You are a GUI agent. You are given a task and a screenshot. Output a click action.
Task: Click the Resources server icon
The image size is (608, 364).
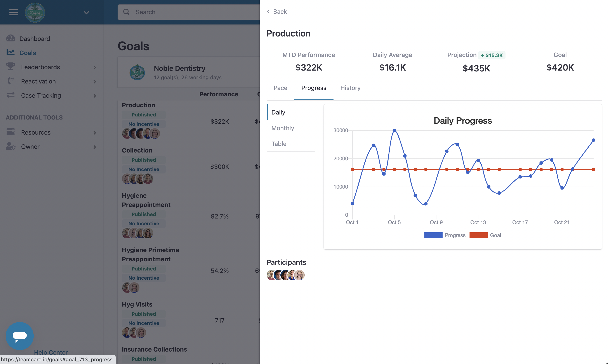pyautogui.click(x=10, y=132)
